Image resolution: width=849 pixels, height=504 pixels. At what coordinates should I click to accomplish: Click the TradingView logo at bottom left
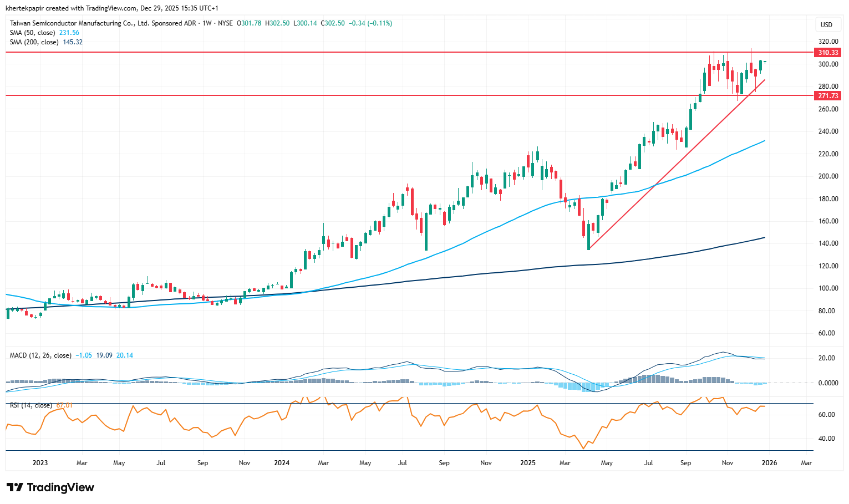pyautogui.click(x=50, y=487)
